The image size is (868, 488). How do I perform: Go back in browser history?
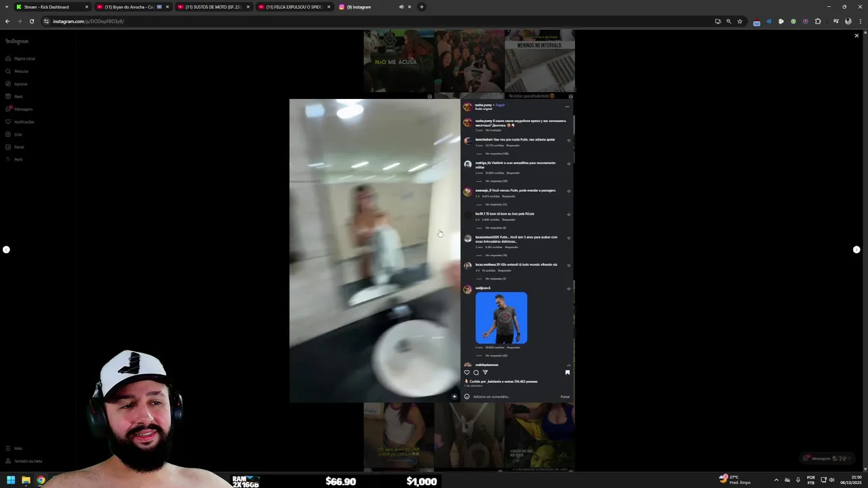7,21
